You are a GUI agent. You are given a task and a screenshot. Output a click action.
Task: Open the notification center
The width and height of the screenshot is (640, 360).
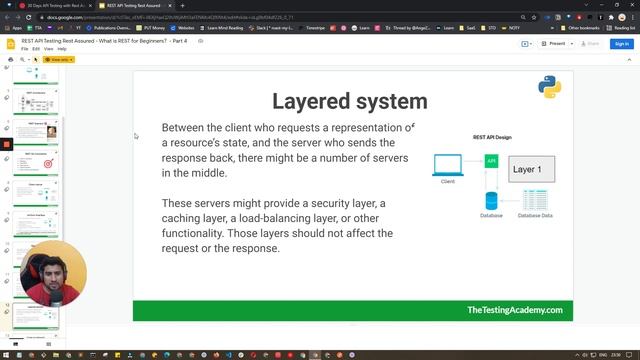(629, 355)
